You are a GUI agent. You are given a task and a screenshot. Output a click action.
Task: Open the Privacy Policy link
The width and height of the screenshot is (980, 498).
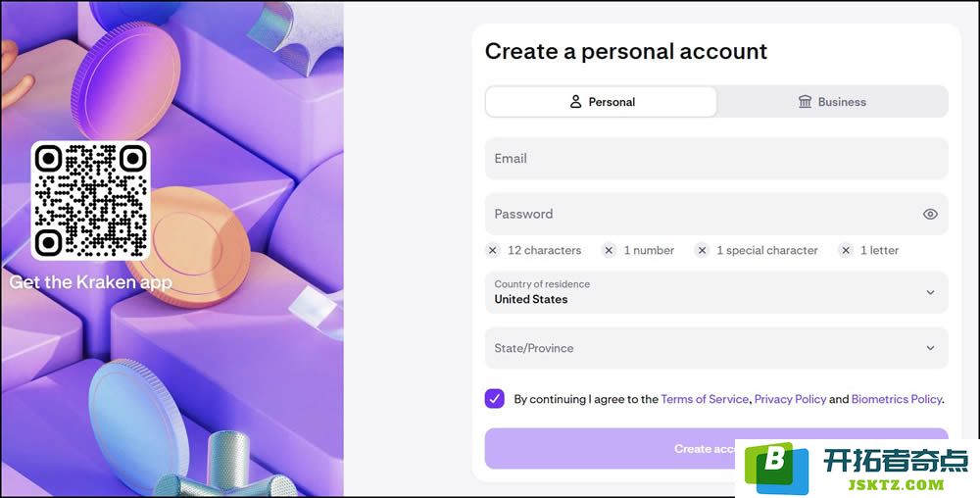click(x=790, y=399)
